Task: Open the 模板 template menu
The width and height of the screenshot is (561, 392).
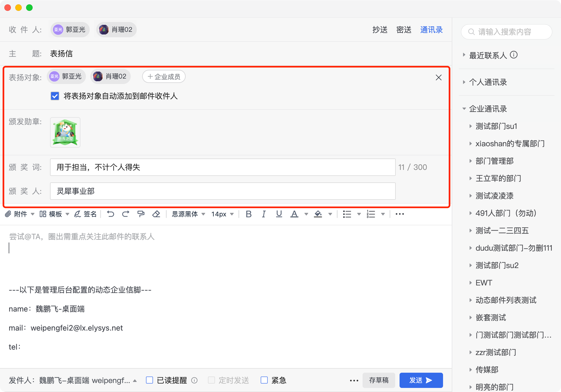Action: pos(54,214)
